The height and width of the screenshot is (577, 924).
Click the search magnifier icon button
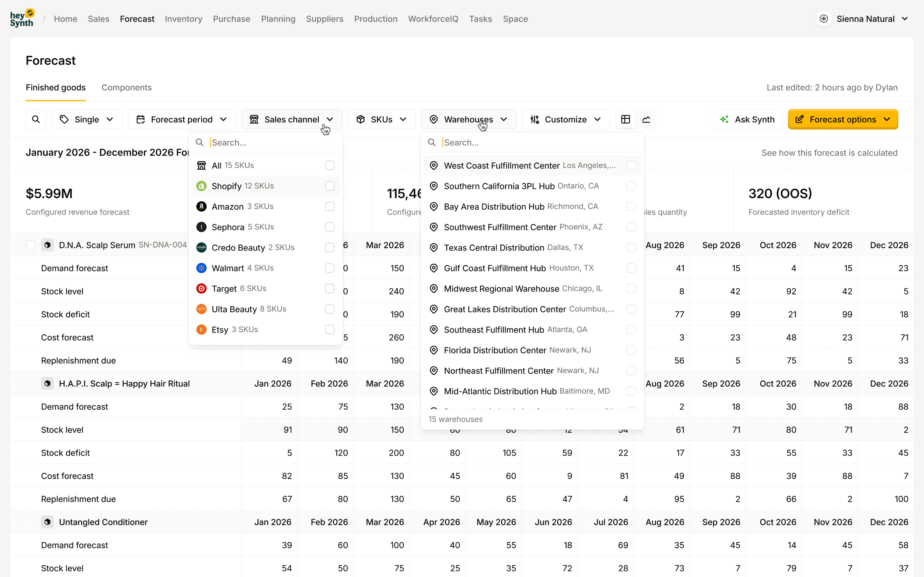pos(36,119)
